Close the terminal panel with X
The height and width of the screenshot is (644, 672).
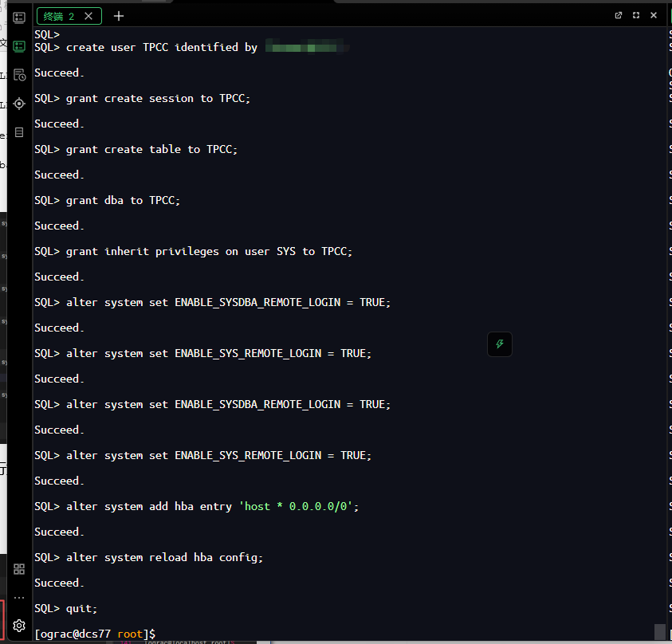click(x=654, y=15)
